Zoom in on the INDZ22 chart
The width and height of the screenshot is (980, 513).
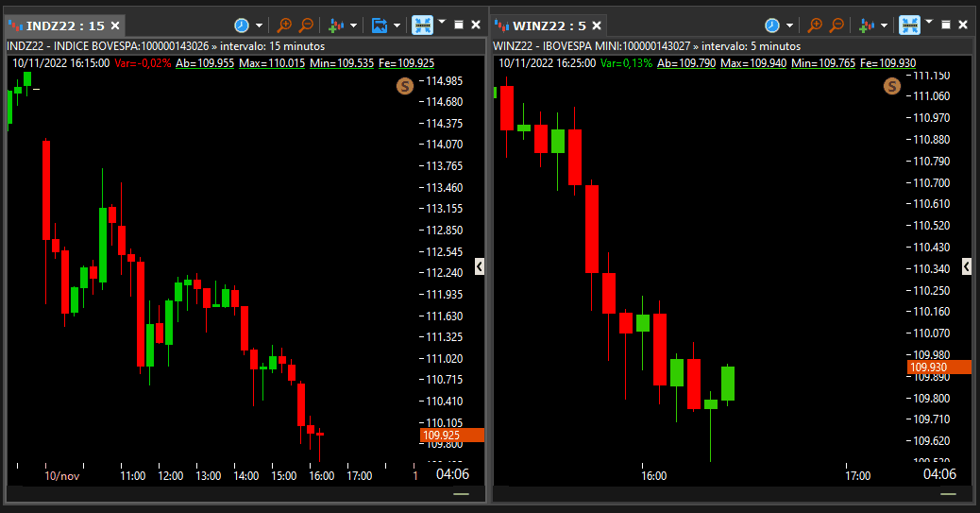click(x=284, y=25)
